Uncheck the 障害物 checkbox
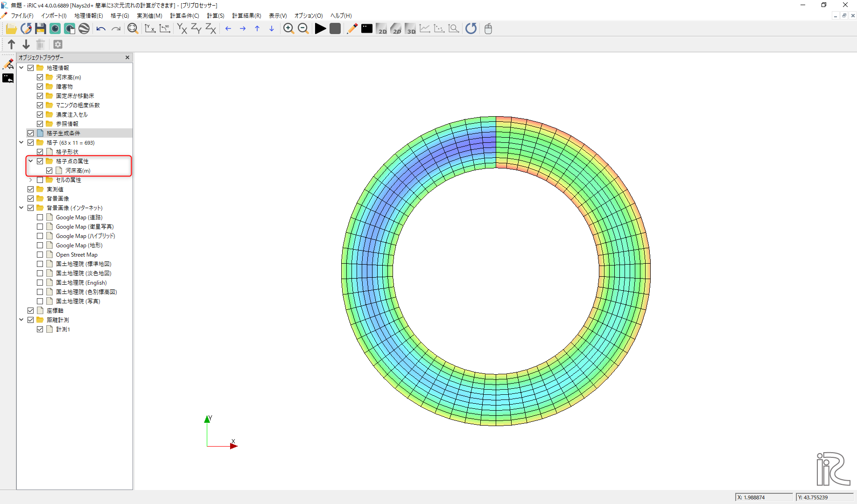857x504 pixels. click(x=40, y=87)
